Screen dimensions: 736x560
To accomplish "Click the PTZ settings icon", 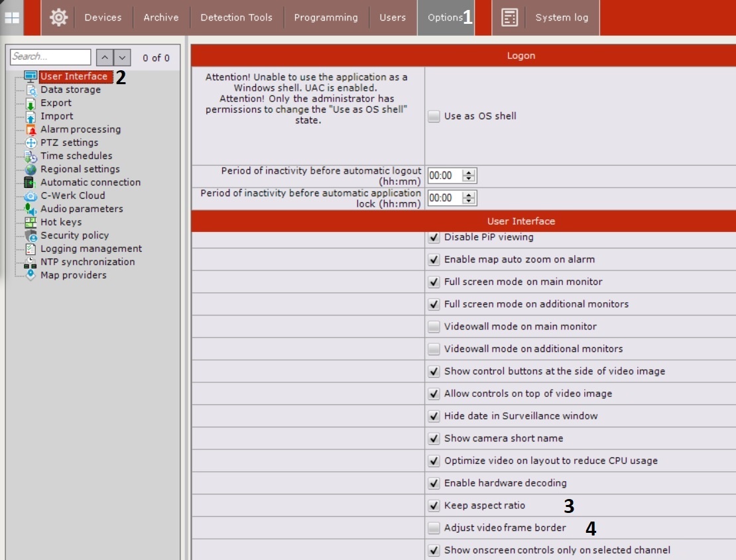I will click(x=31, y=142).
